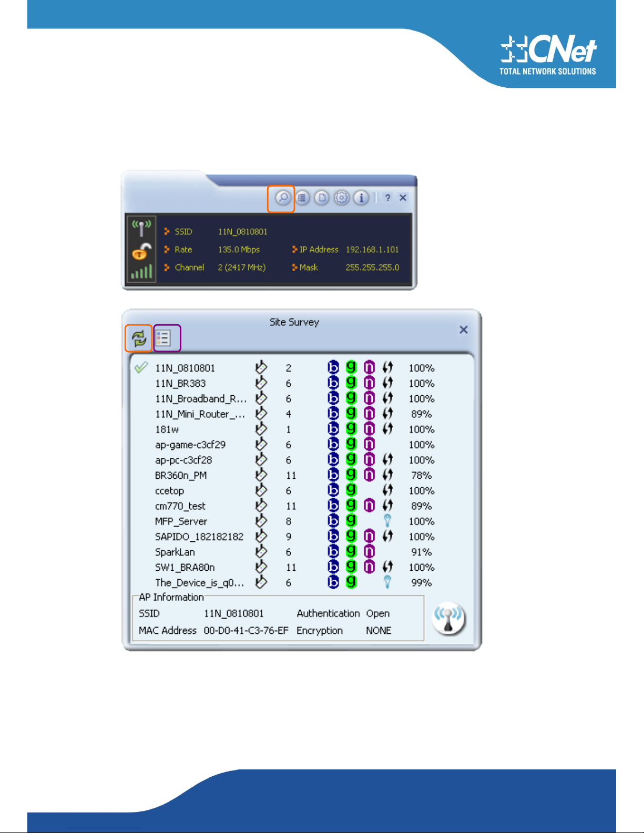Screen dimensions: 644x833
Task: Open Advanced settings gear icon
Action: click(342, 198)
